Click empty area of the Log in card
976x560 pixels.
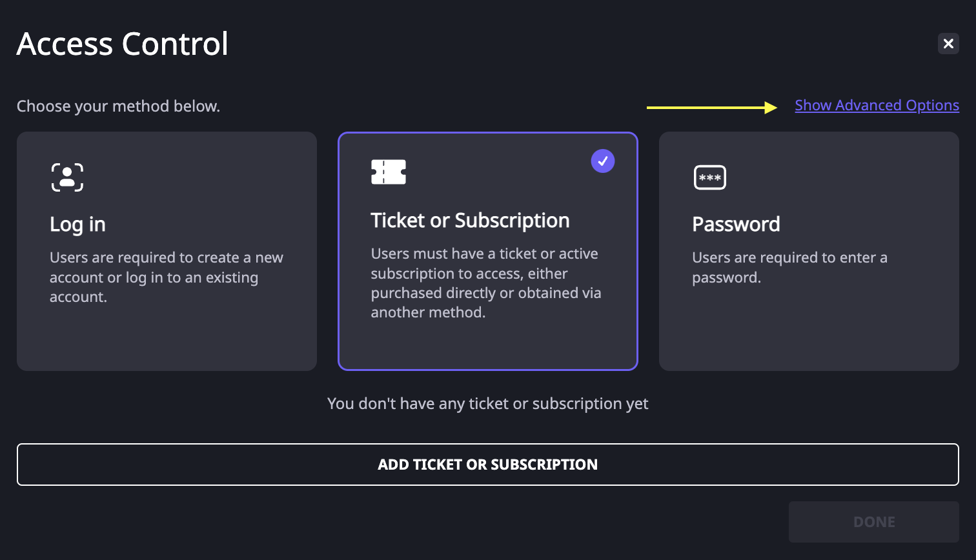tap(167, 339)
